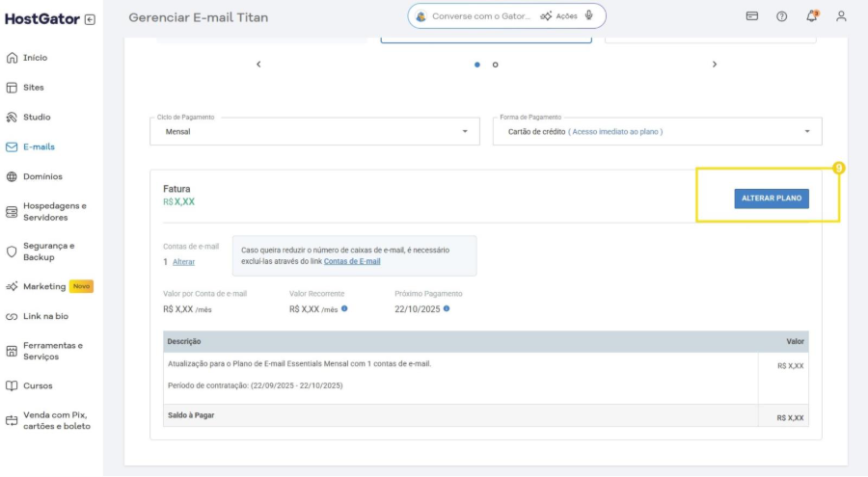Image resolution: width=868 pixels, height=477 pixels.
Task: Click info icon next to Próximo Pagamento date
Action: point(447,308)
